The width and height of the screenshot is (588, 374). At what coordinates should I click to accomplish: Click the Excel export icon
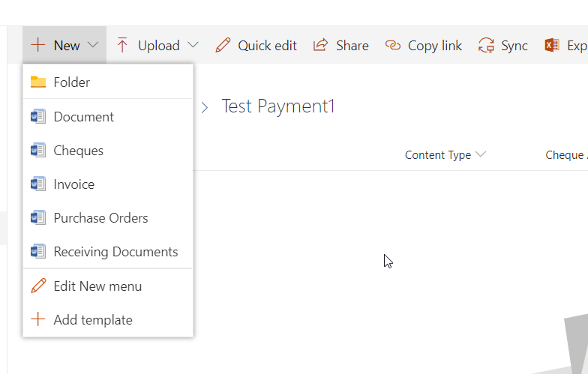tap(552, 45)
